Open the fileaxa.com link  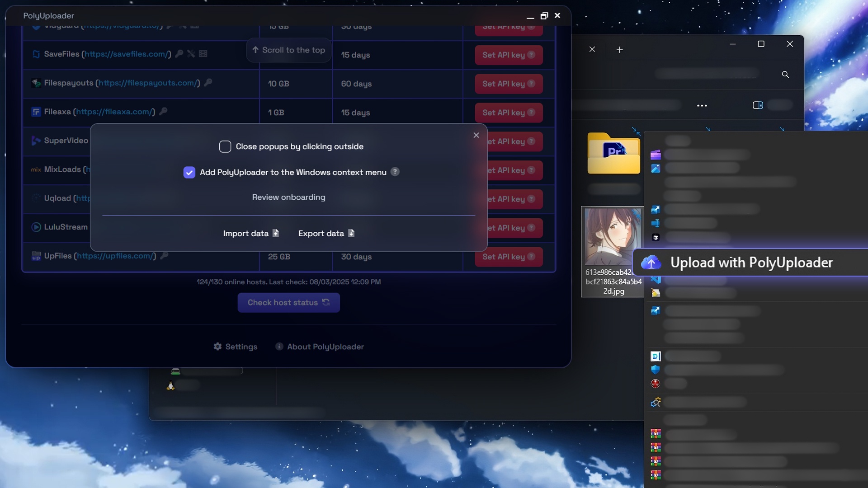[114, 112]
